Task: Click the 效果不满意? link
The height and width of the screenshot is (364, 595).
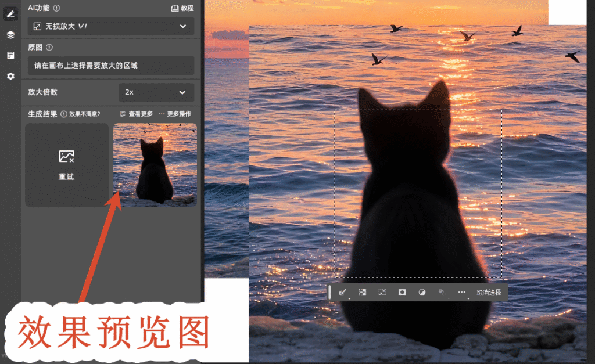Action: click(85, 114)
